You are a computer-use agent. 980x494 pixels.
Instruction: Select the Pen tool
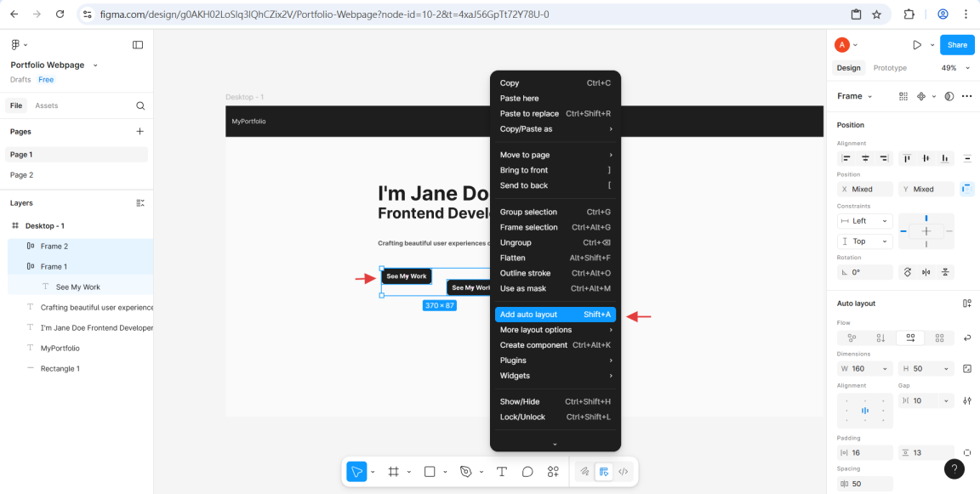click(x=465, y=472)
